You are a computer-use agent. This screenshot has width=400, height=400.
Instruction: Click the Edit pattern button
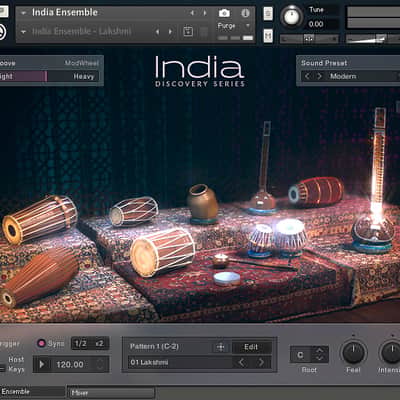tap(251, 347)
